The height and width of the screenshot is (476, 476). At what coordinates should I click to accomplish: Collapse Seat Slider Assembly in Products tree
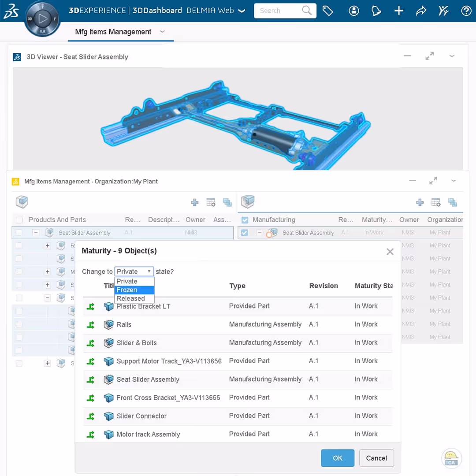[x=36, y=233]
